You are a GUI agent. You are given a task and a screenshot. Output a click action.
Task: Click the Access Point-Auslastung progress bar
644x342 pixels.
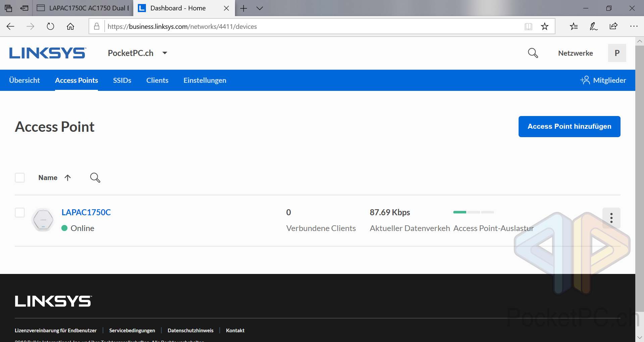(474, 212)
